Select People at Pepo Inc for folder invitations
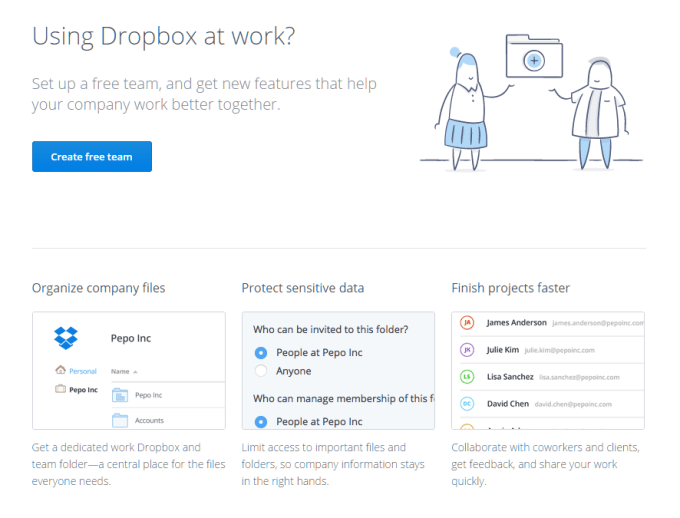The height and width of the screenshot is (518, 680). (261, 353)
